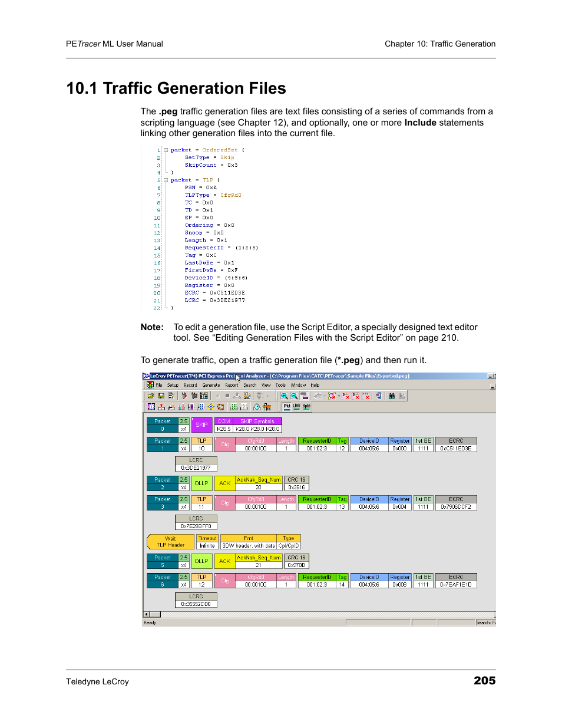
Task: Open the Record menu
Action: click(x=190, y=386)
